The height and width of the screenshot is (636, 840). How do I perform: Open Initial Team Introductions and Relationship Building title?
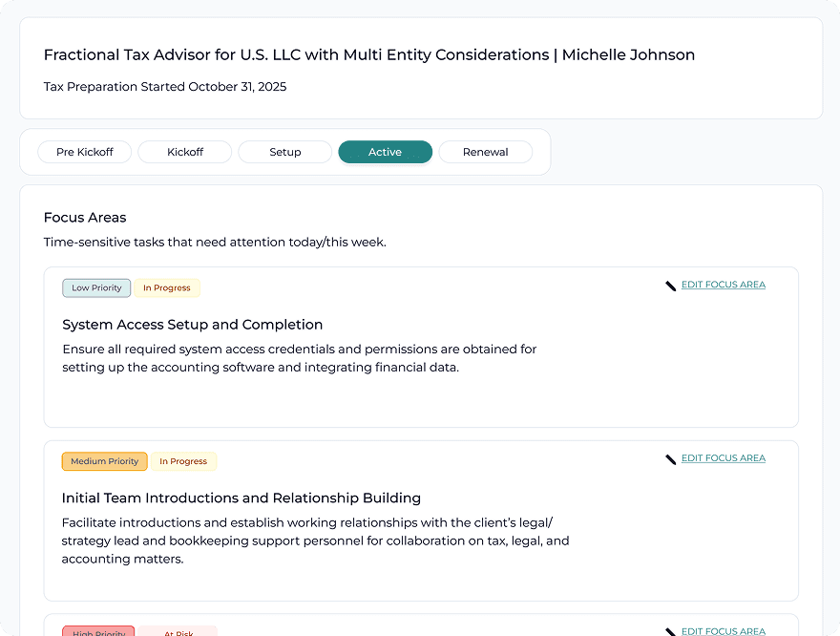(241, 498)
